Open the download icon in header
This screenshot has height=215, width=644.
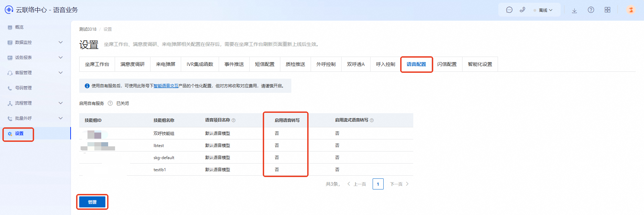click(x=574, y=10)
